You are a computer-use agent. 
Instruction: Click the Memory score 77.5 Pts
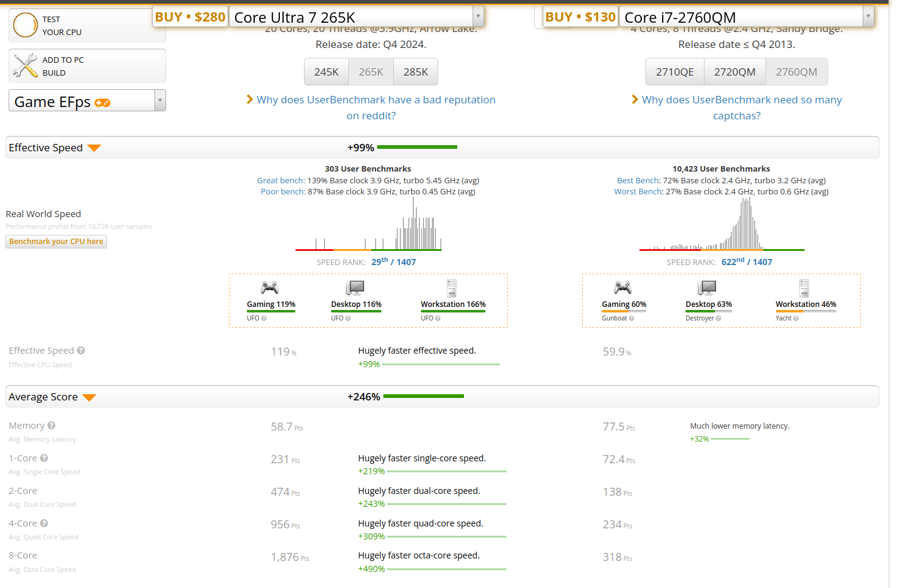click(x=618, y=427)
